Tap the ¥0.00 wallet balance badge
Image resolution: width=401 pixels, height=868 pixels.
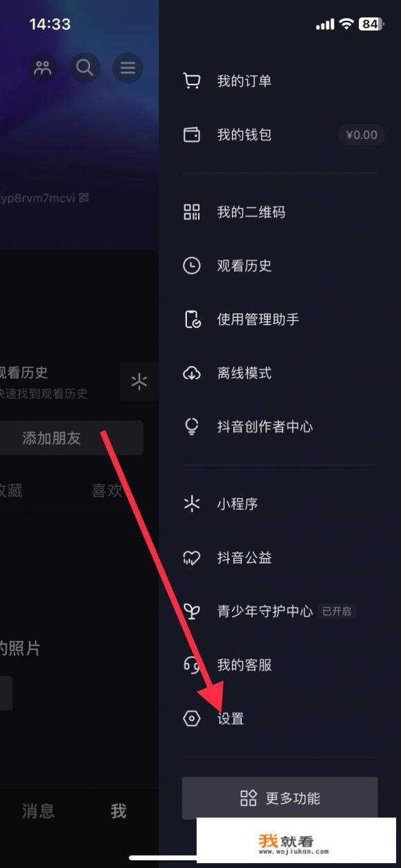[362, 135]
